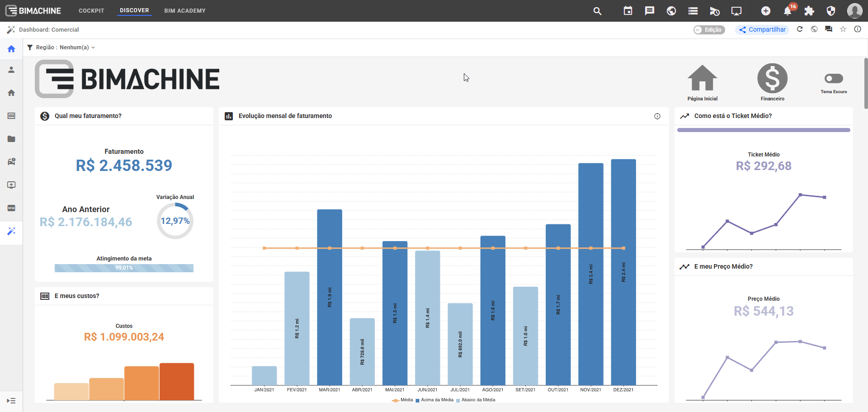Mark dashboard as favorite with star icon

tap(843, 29)
